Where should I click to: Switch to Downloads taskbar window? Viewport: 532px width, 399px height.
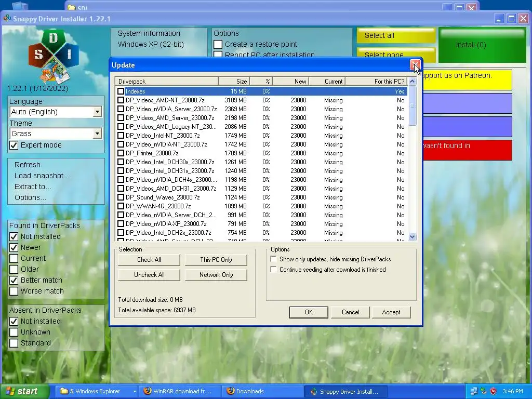pyautogui.click(x=263, y=391)
